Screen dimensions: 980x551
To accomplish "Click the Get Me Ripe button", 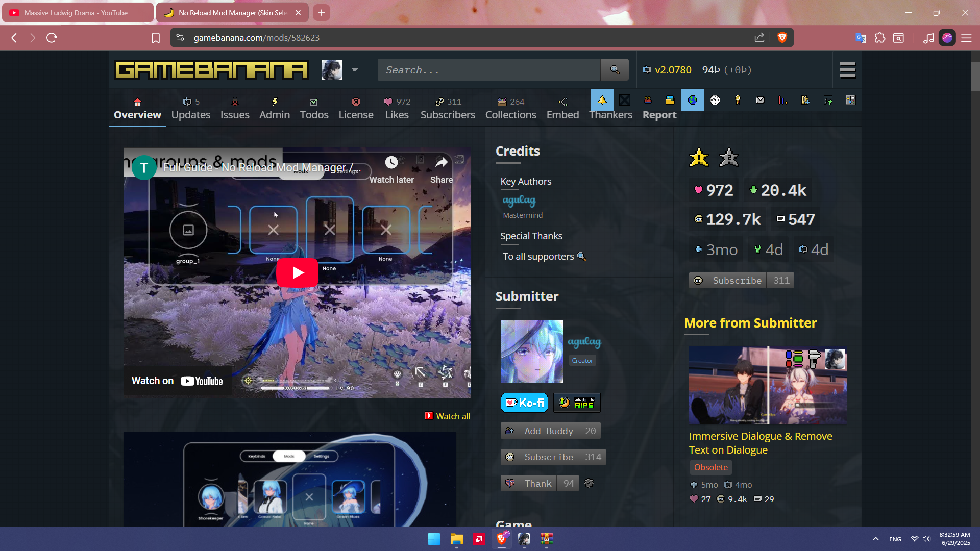I will tap(577, 403).
